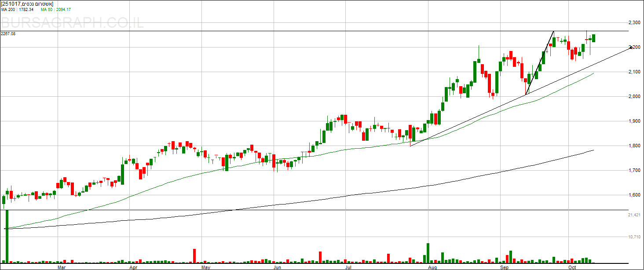Click the Jul date axis label
The width and height of the screenshot is (644, 270).
click(x=348, y=267)
